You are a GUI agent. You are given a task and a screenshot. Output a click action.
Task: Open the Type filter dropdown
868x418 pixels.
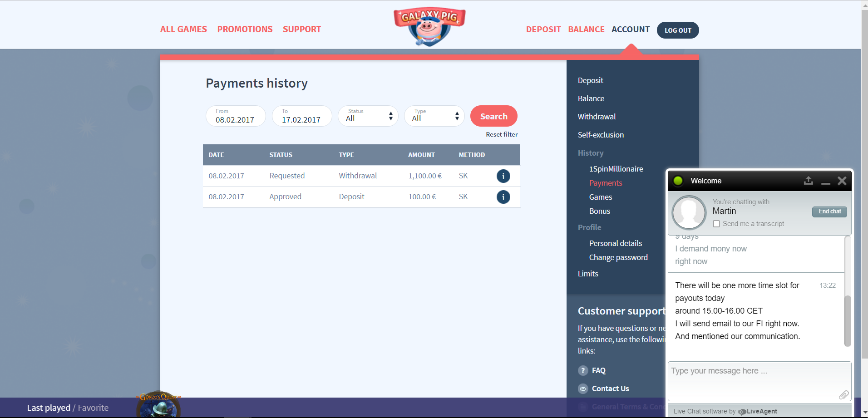tap(434, 116)
